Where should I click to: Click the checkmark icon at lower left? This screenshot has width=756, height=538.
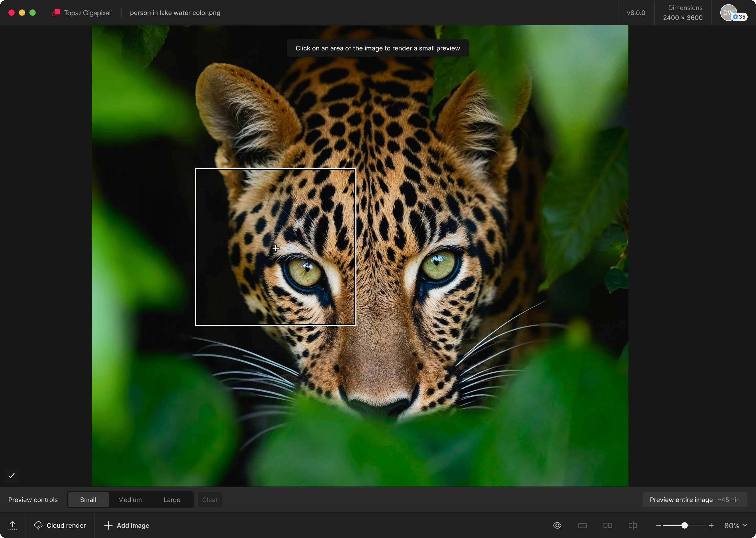(12, 475)
